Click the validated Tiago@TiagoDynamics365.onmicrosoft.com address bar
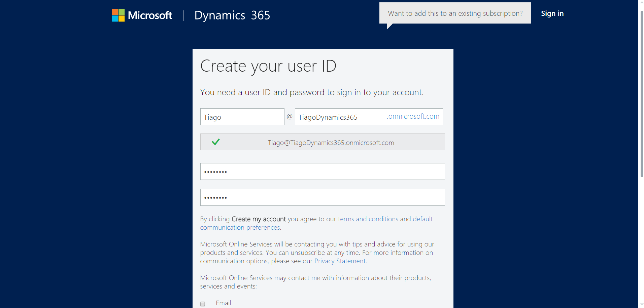The height and width of the screenshot is (308, 644). tap(331, 143)
